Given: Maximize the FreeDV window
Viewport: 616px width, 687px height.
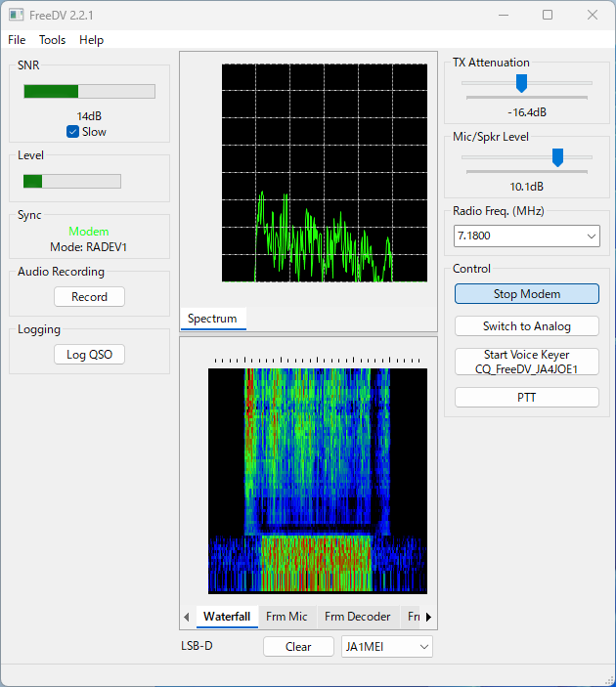Looking at the screenshot, I should click(548, 15).
